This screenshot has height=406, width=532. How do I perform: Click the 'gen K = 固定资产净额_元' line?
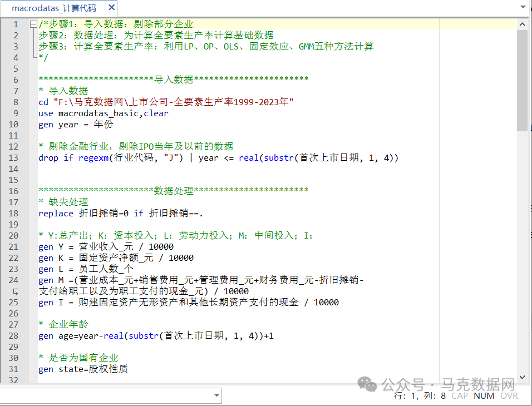(x=116, y=258)
